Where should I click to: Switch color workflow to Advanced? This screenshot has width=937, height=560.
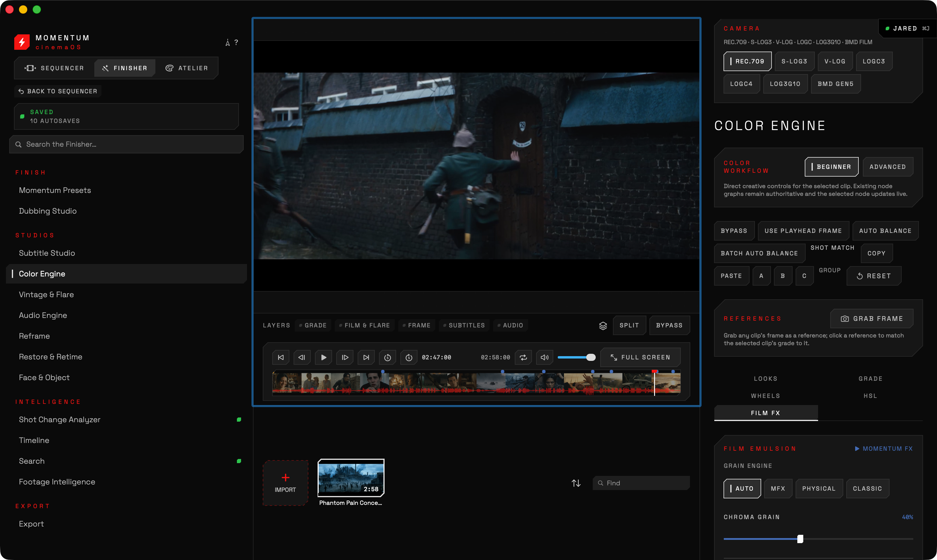click(887, 167)
